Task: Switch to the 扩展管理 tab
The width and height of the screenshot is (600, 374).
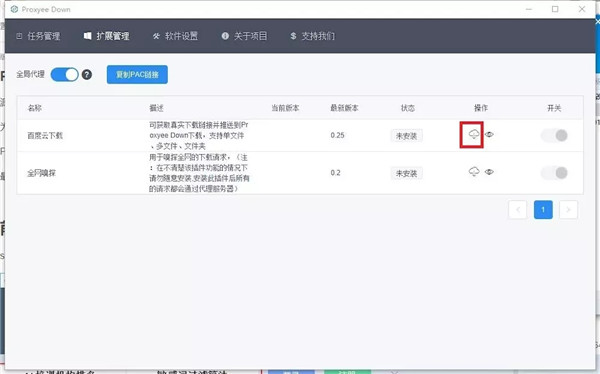Action: coord(107,36)
